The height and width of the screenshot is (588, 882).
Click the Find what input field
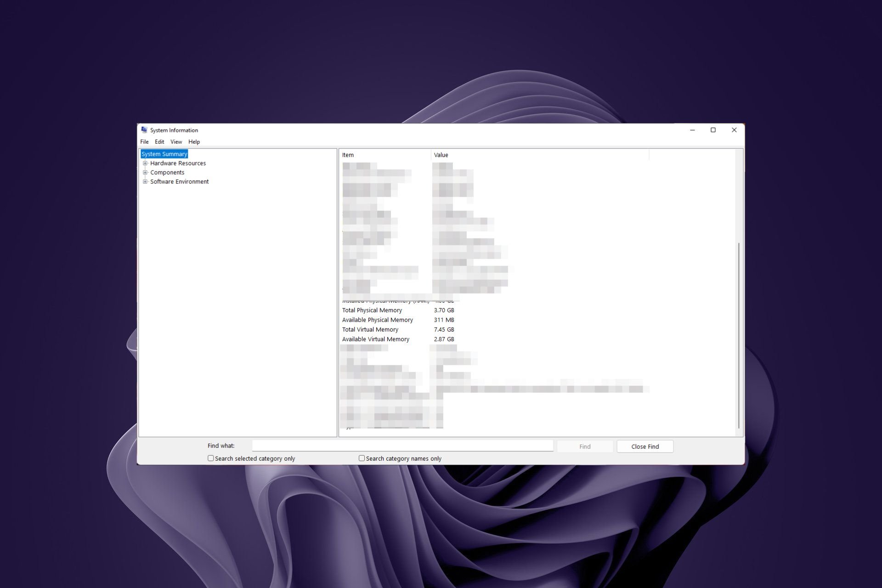[x=401, y=446]
